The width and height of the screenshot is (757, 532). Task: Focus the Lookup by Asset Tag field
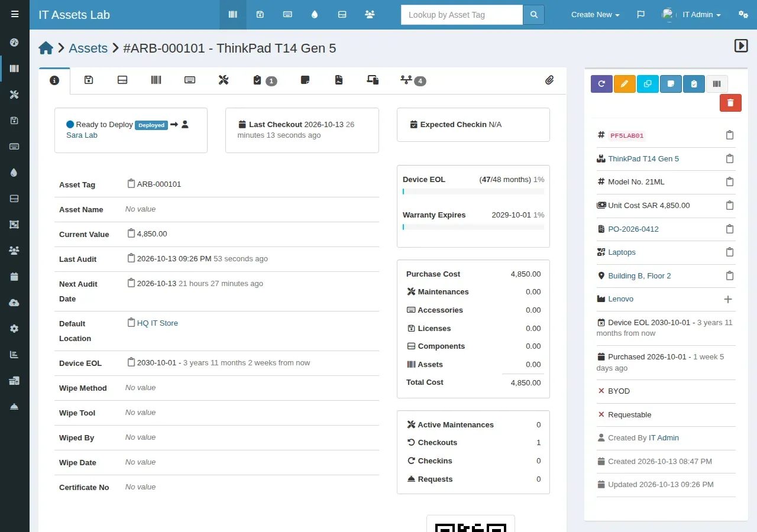coord(462,15)
